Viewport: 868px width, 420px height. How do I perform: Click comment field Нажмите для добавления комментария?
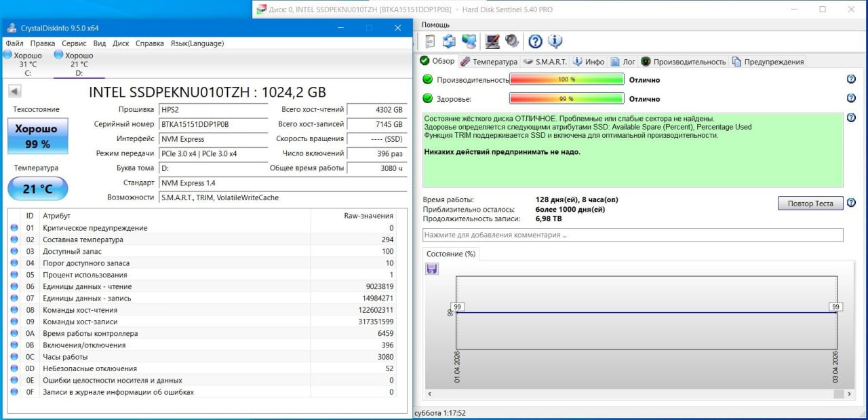tap(633, 235)
